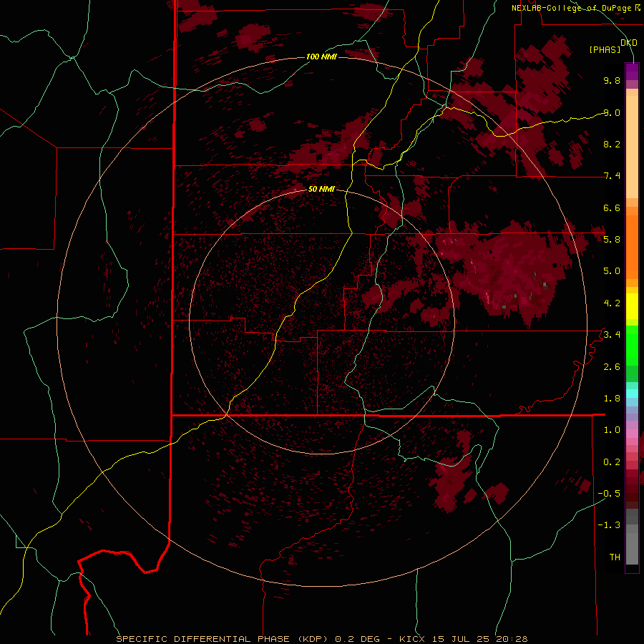Screen dimensions: 644x644
Task: Click the 3.4 value on the color scale
Action: 612,335
